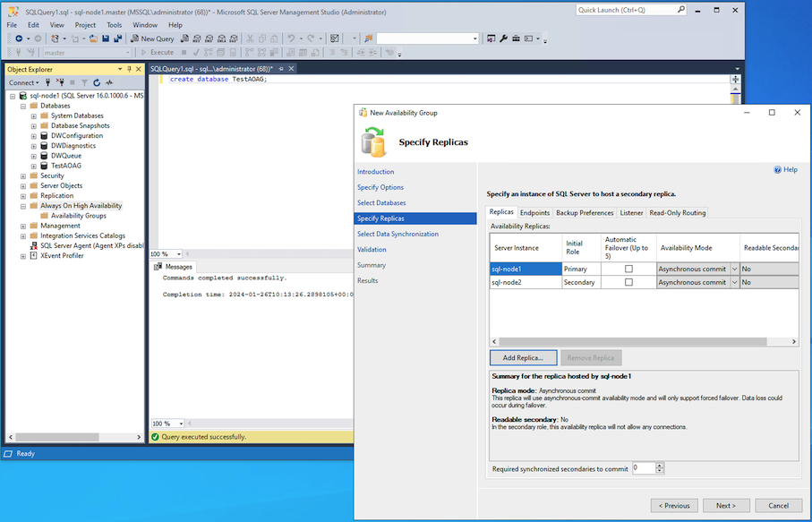Open the Tools menu
812x522 pixels.
pyautogui.click(x=114, y=25)
